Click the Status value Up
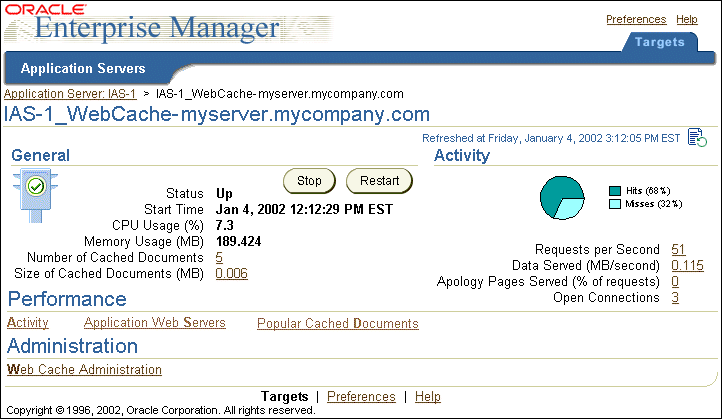Image resolution: width=722 pixels, height=419 pixels. (224, 194)
